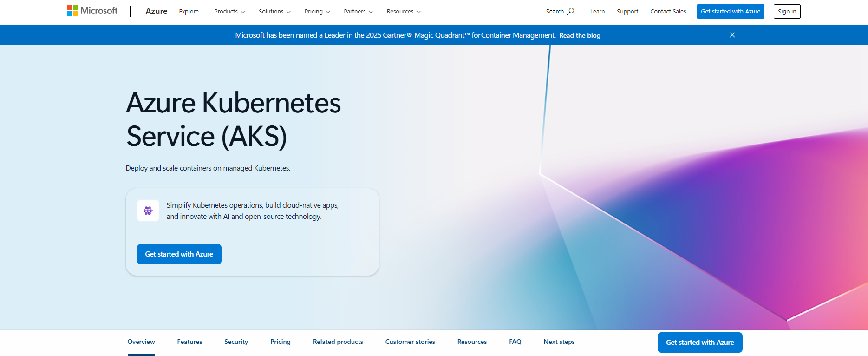Select the Overview tab
Viewport: 868px width, 356px height.
click(x=141, y=342)
